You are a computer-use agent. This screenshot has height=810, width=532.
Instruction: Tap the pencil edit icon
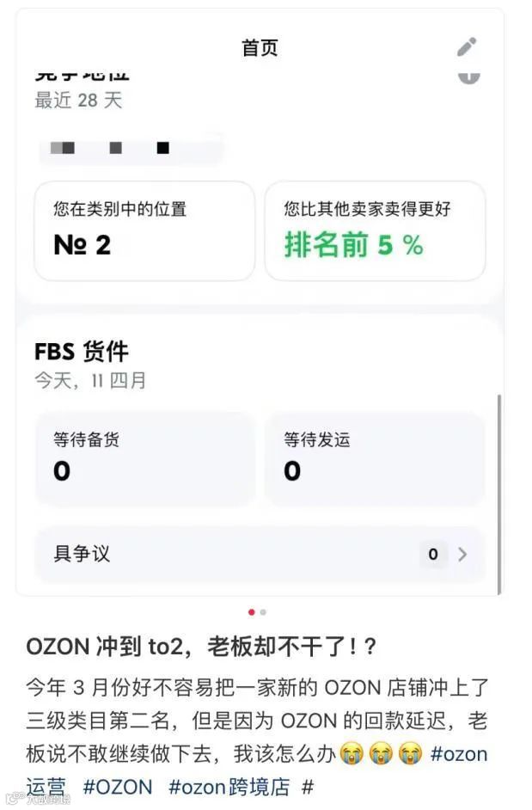click(467, 46)
